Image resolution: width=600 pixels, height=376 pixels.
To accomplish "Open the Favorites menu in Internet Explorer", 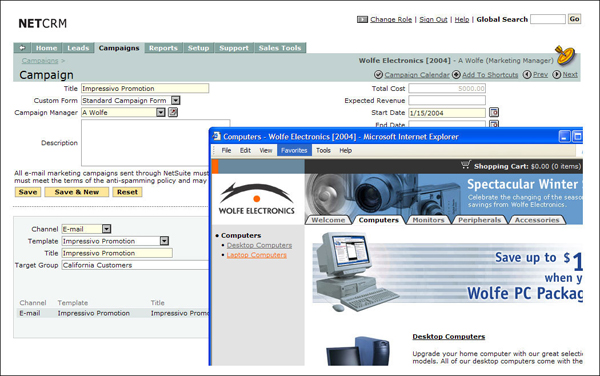I will point(294,150).
